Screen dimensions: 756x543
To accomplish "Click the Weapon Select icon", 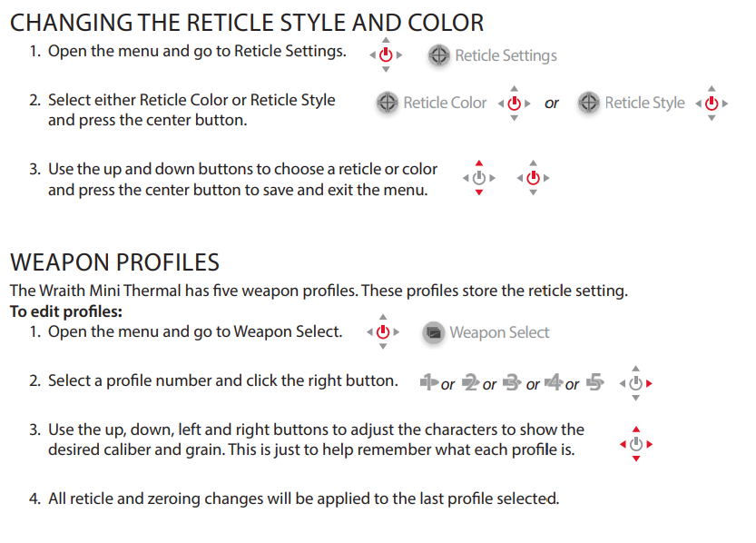I will click(434, 332).
